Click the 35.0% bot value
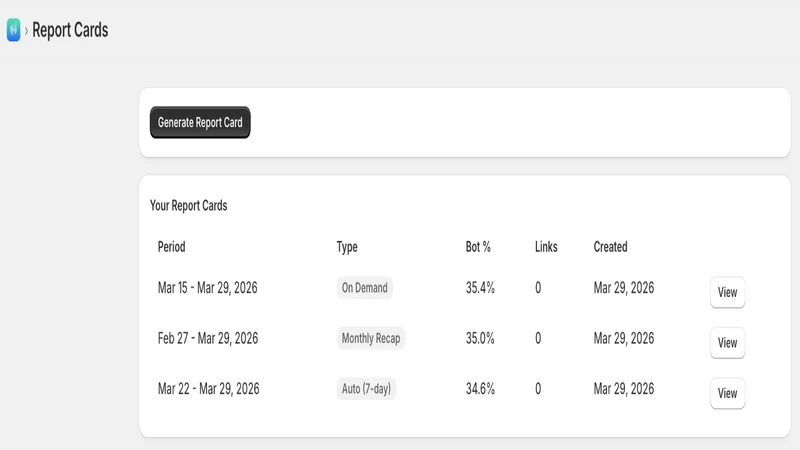The width and height of the screenshot is (800, 450). coord(480,338)
